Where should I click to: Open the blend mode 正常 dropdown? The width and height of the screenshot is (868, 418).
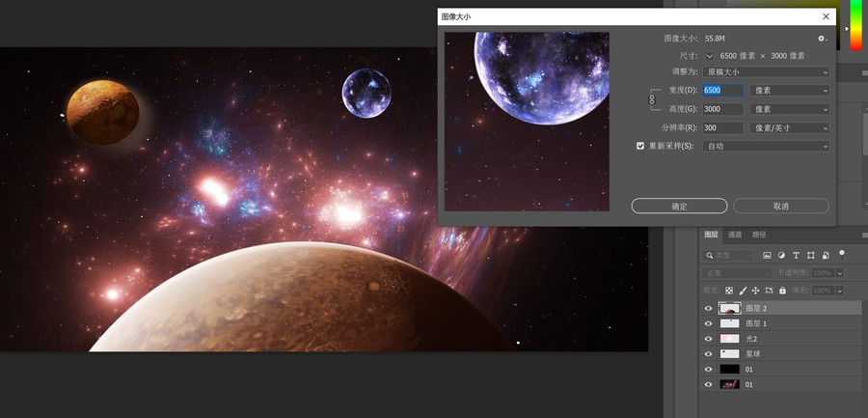(737, 273)
